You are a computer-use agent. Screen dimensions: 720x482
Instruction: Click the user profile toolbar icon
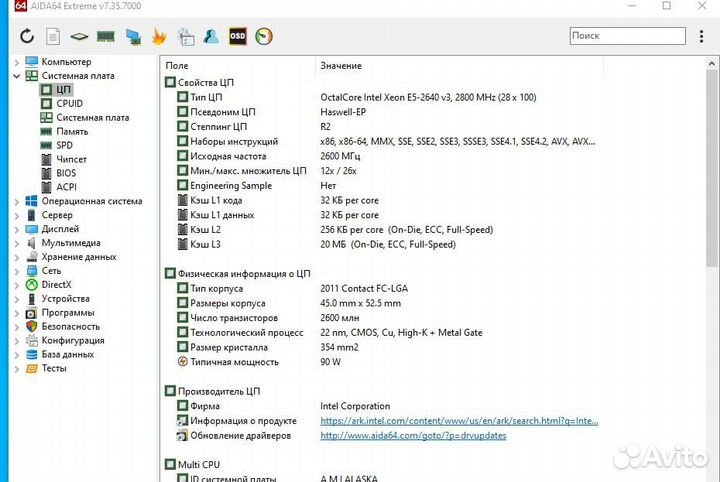(211, 36)
